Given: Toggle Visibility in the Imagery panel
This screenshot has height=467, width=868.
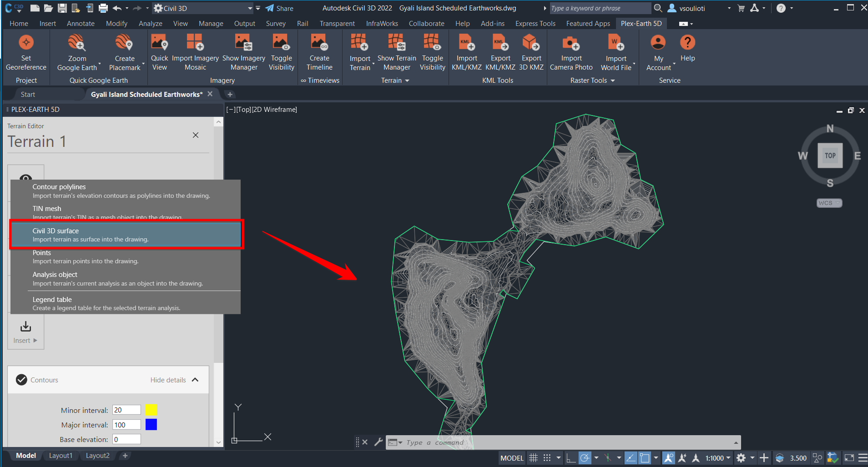Looking at the screenshot, I should [281, 51].
